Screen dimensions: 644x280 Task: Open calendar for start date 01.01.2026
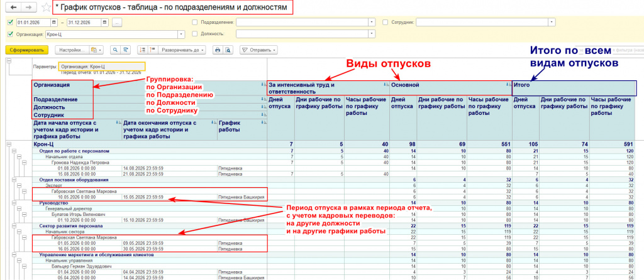[x=54, y=22]
